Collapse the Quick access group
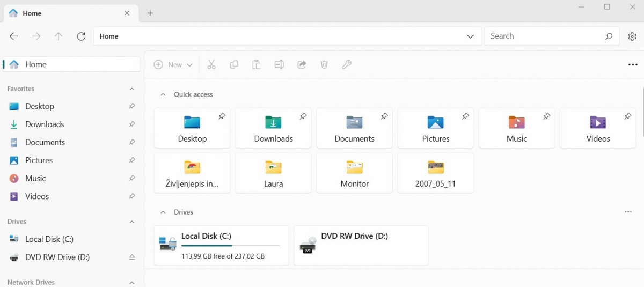The image size is (644, 287). 163,94
